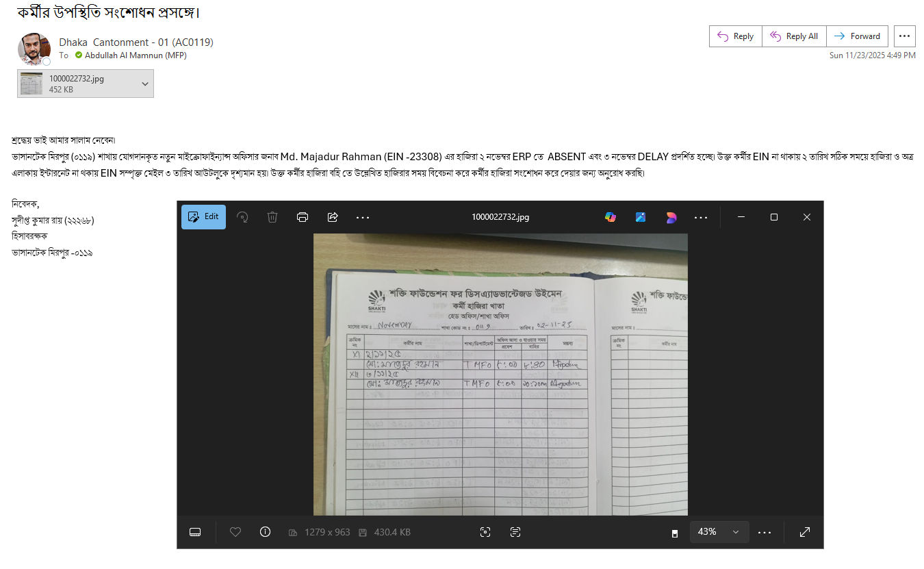Click Forward in email header
The height and width of the screenshot is (569, 924).
click(x=857, y=36)
